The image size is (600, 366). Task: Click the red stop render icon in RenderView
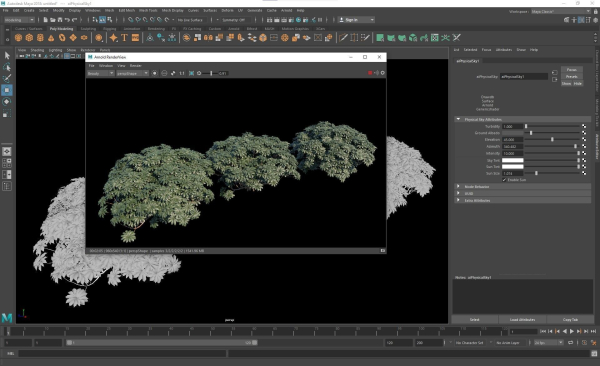click(370, 73)
